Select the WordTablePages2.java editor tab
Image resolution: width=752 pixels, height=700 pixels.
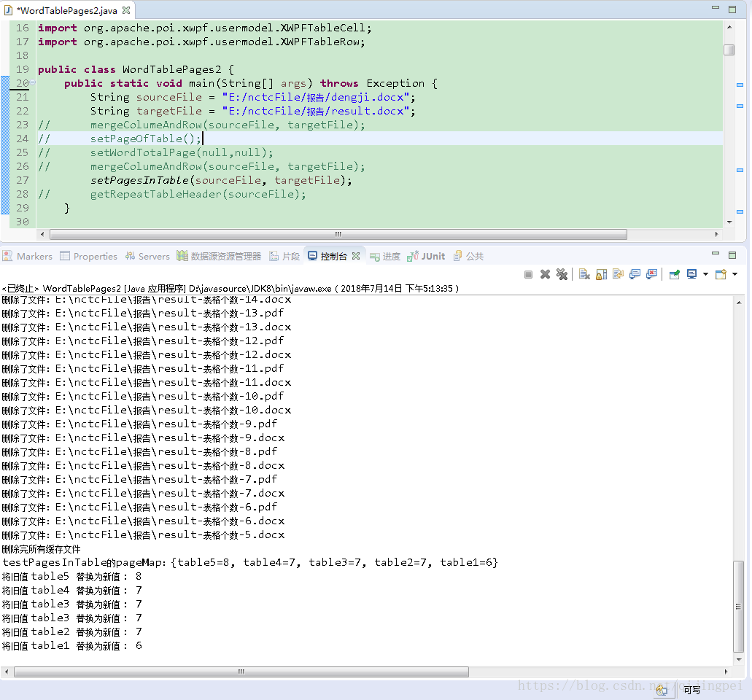pyautogui.click(x=67, y=10)
